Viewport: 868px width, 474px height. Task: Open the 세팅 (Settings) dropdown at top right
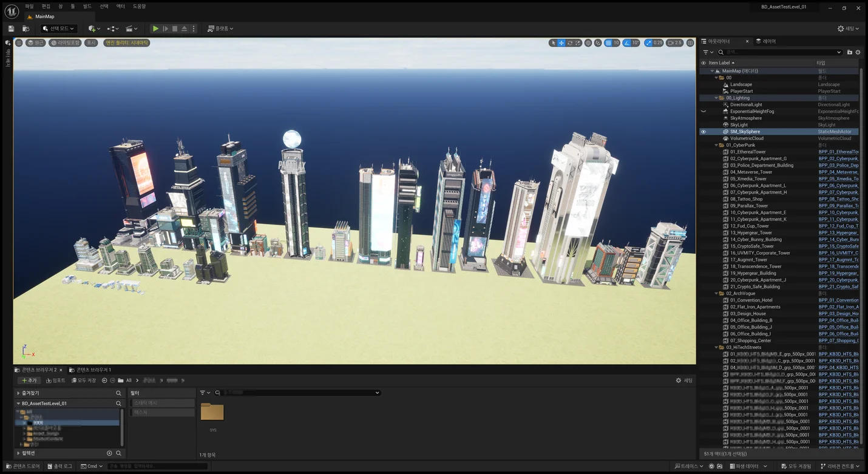pyautogui.click(x=849, y=29)
